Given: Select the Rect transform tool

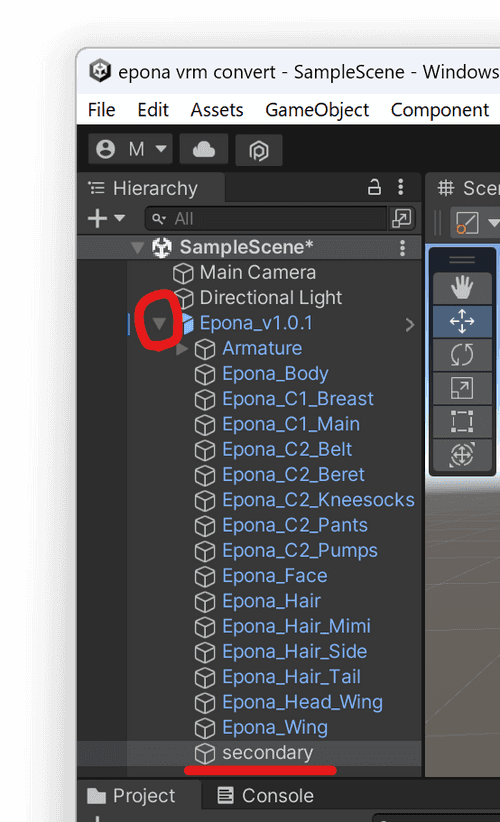Looking at the screenshot, I should [462, 421].
